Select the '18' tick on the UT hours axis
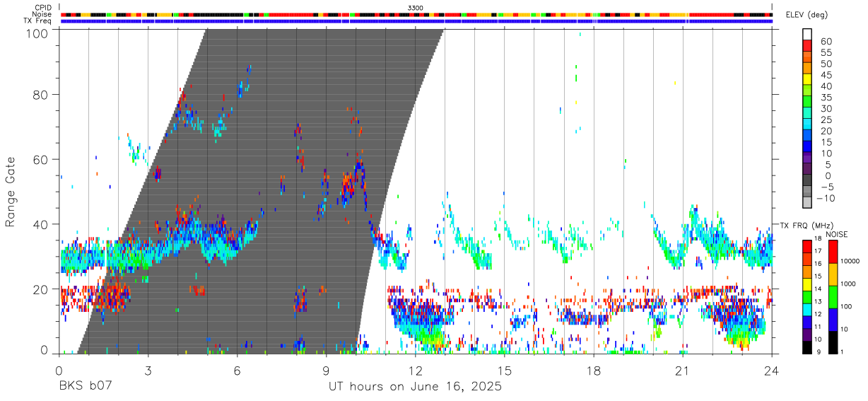Image resolution: width=868 pixels, height=401 pixels. [593, 371]
